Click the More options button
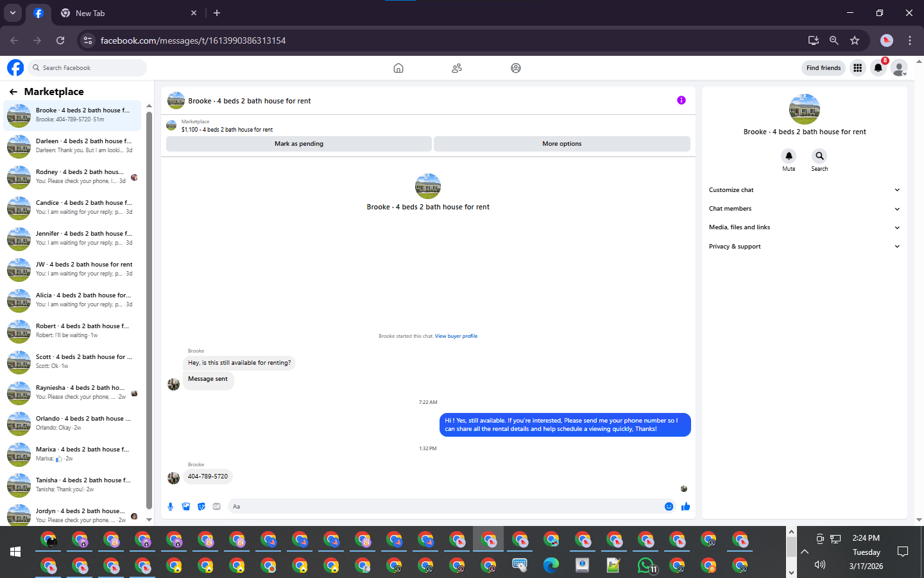Screen dimensions: 924x578 [562, 144]
